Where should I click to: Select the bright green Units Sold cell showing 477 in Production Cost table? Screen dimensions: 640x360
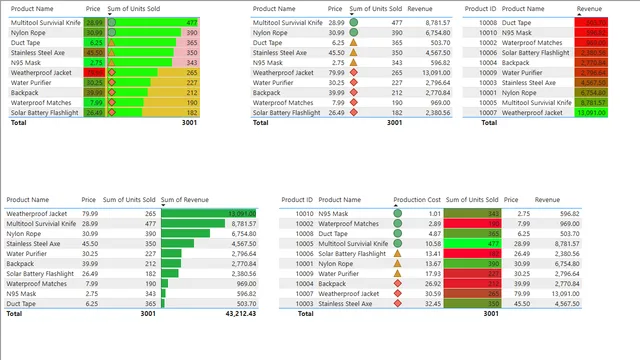click(x=472, y=244)
